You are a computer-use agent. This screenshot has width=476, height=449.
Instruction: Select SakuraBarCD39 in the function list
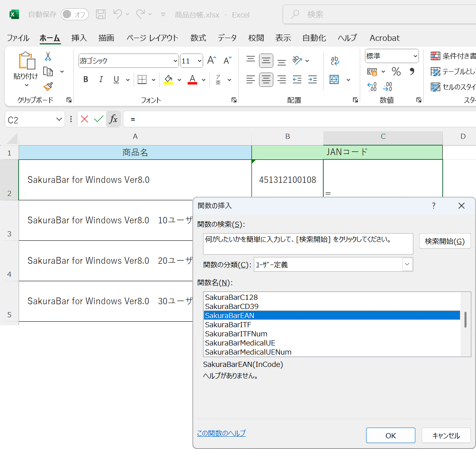(x=231, y=306)
